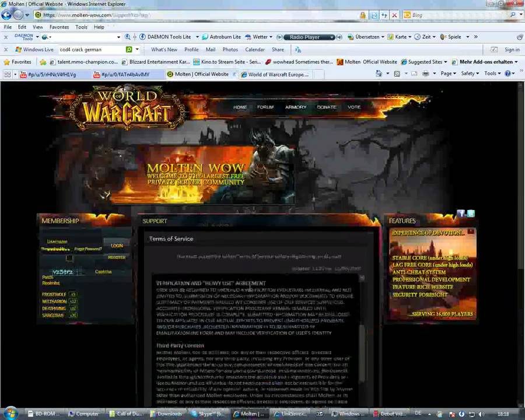The image size is (525, 420).
Task: Click the Quick Tabs grid icon
Action: pos(8,74)
